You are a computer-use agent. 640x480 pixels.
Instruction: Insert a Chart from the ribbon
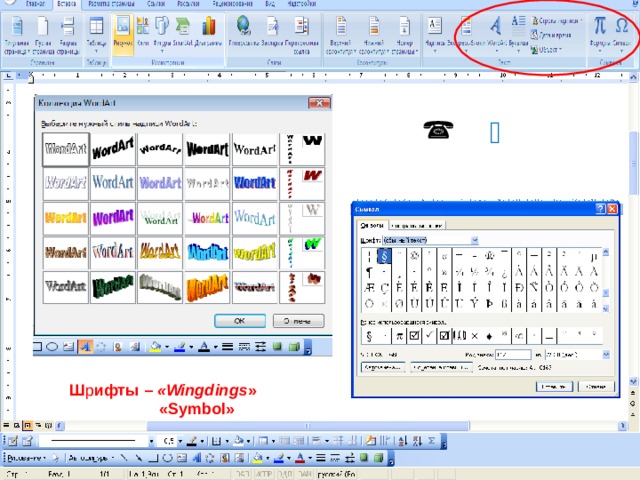209,31
